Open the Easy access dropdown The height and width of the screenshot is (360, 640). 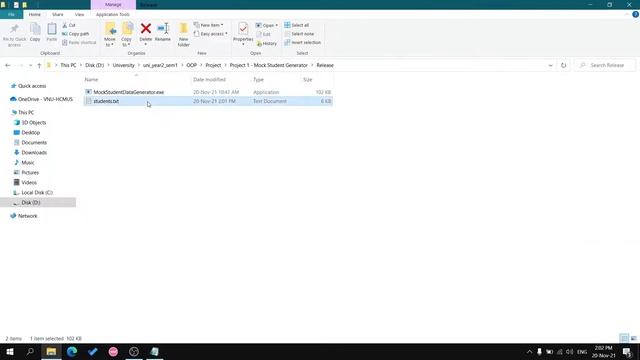211,34
